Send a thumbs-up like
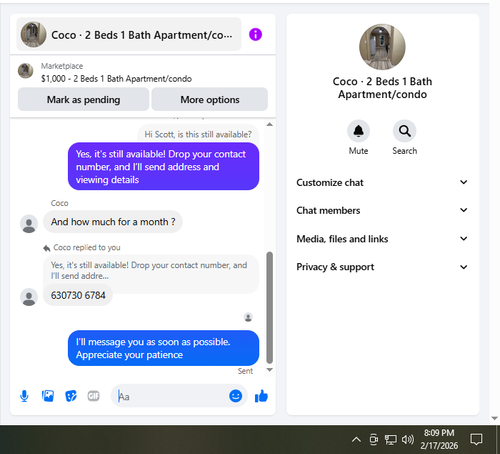Screen dimensions: 500x454 [261, 396]
